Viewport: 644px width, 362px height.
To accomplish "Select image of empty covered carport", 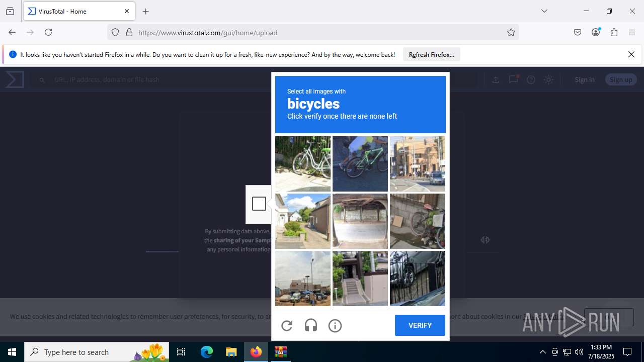I will [x=360, y=221].
